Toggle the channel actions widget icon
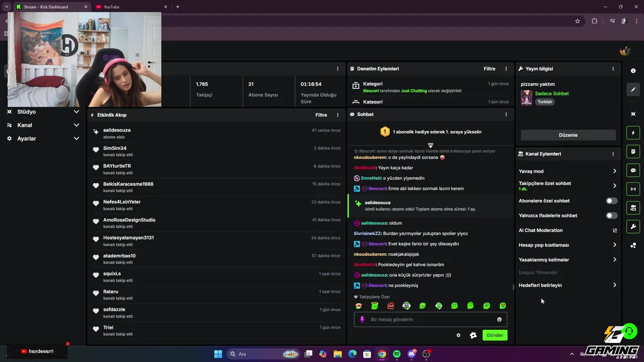644x362 pixels. click(x=633, y=208)
